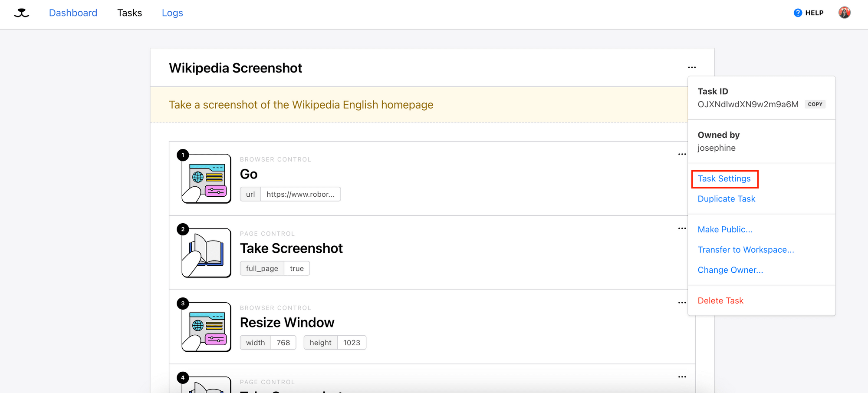The image size is (868, 393).
Task: Click the step number badge for step 2
Action: [183, 229]
